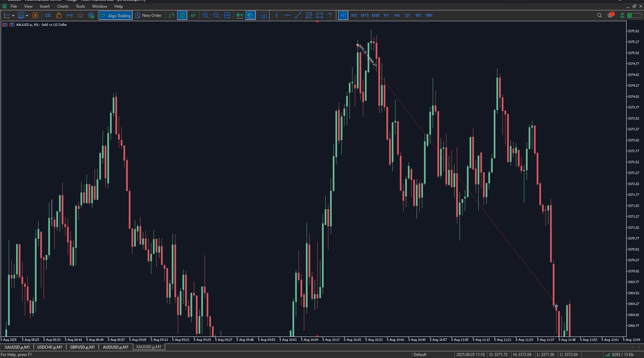Open the Insert menu
Viewport: 644px width, 358px height.
point(45,6)
